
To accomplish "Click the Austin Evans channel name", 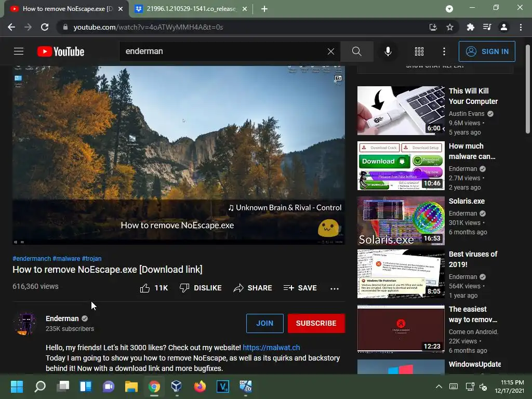I will pos(467,114).
